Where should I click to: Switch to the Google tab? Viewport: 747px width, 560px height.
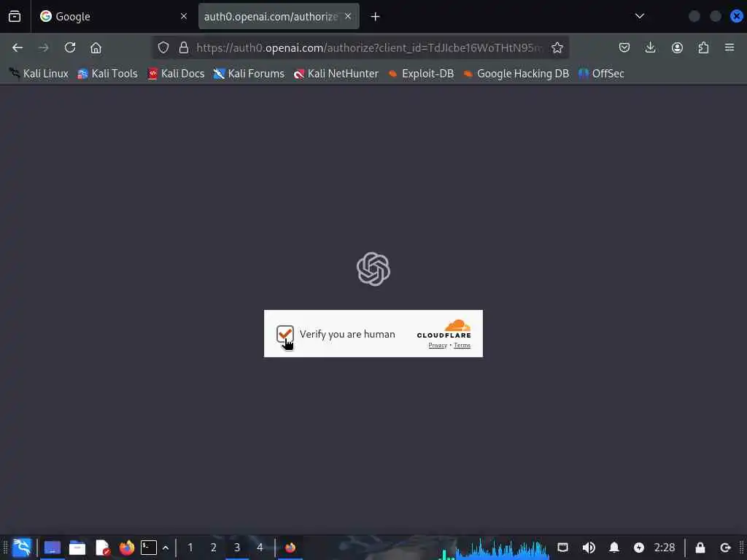[x=113, y=17]
